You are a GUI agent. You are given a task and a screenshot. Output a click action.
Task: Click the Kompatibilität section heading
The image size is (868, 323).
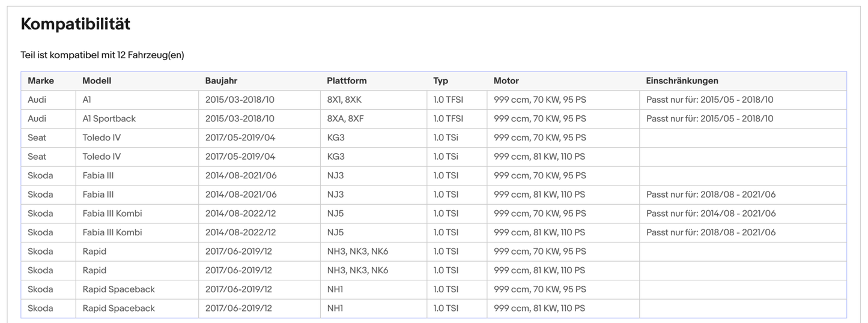pyautogui.click(x=75, y=24)
